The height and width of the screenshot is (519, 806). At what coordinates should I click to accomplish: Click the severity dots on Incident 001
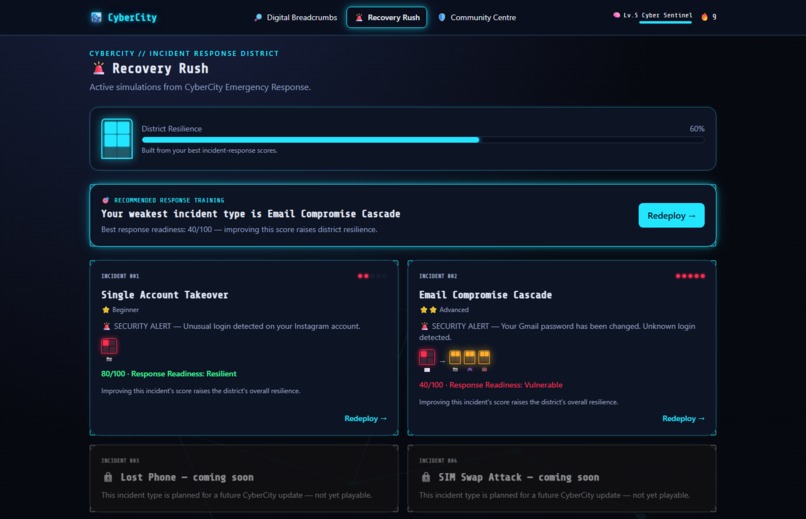(x=372, y=276)
